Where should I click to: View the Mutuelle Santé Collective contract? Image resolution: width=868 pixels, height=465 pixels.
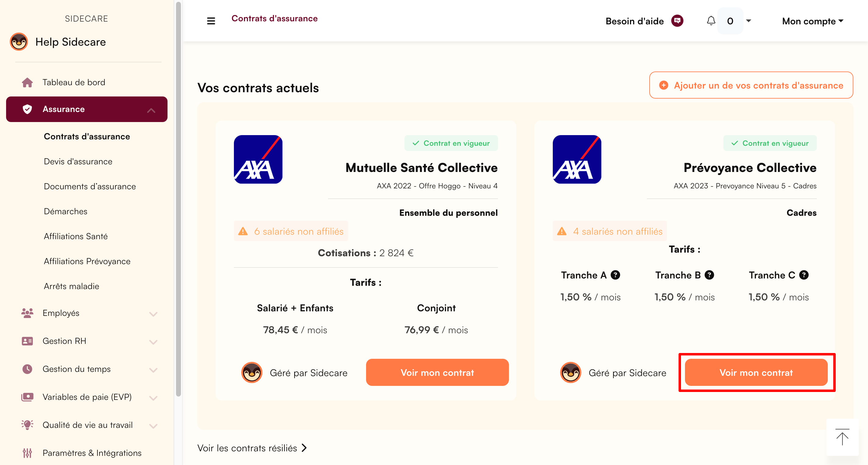pyautogui.click(x=437, y=372)
